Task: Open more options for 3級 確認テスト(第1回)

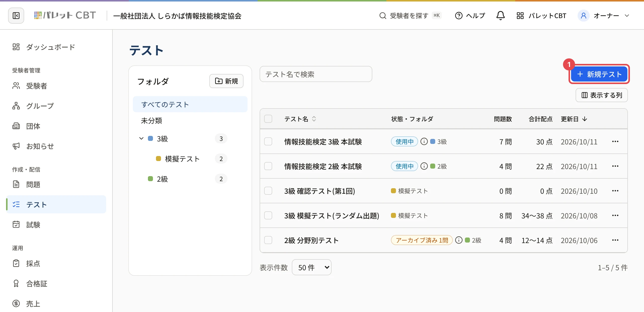Action: [x=615, y=191]
